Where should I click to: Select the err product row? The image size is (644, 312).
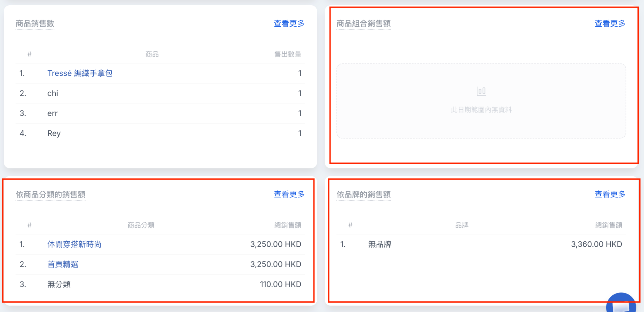160,113
